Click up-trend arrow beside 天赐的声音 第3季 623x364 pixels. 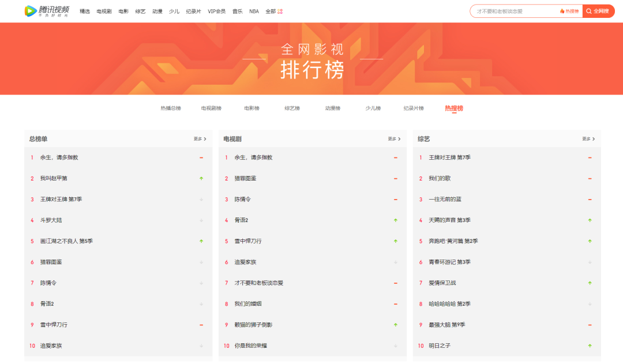pos(590,220)
